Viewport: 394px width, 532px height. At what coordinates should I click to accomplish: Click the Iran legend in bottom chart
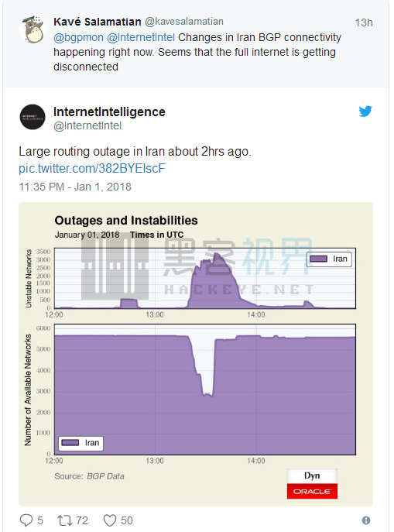[81, 443]
